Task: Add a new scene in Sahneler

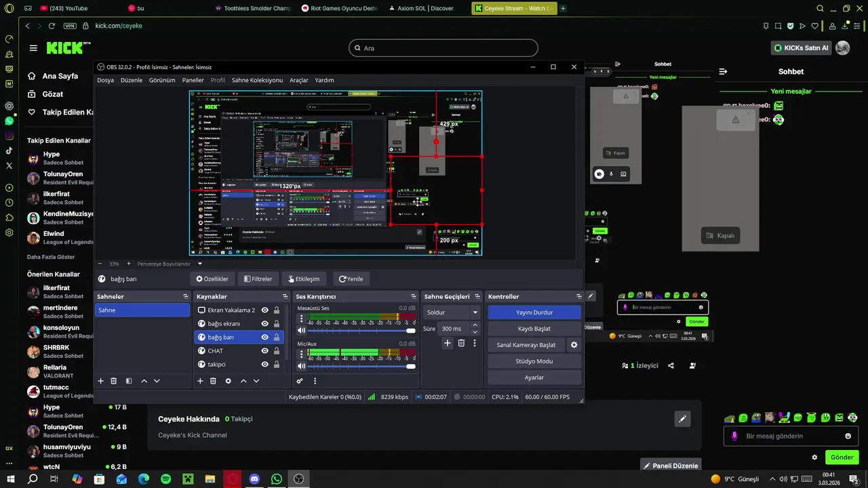Action: click(100, 381)
